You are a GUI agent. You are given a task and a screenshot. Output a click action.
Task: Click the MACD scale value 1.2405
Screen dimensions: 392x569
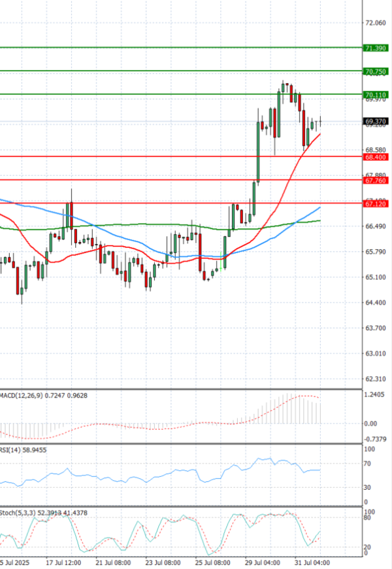pyautogui.click(x=374, y=394)
